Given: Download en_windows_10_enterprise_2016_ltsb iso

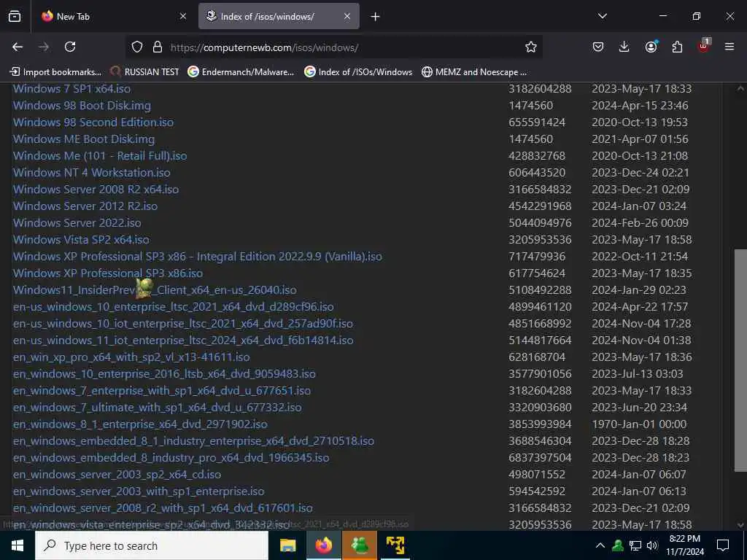Looking at the screenshot, I should click(x=164, y=374).
